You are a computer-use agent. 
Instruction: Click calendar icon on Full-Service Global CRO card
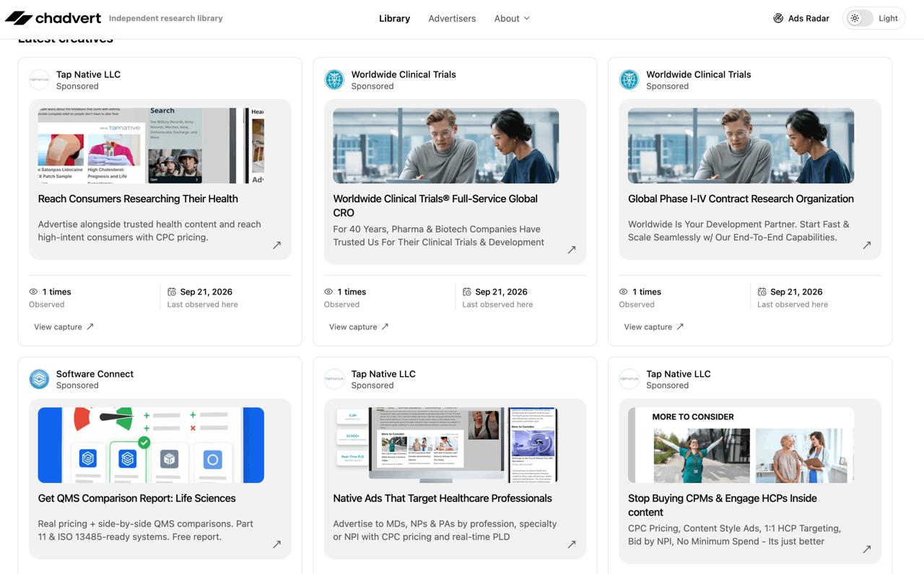tap(466, 292)
